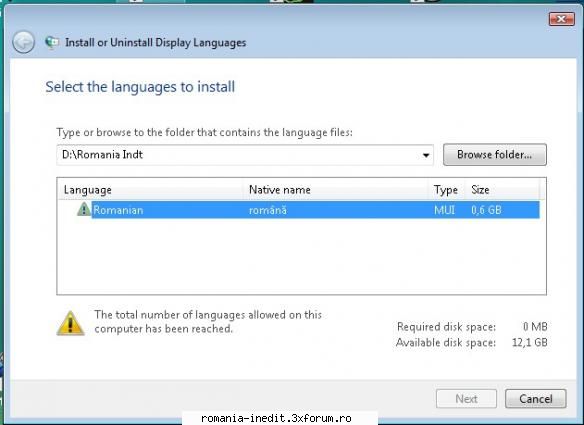This screenshot has width=584, height=425.
Task: Close the dialog with the red X
Action: pos(561,19)
